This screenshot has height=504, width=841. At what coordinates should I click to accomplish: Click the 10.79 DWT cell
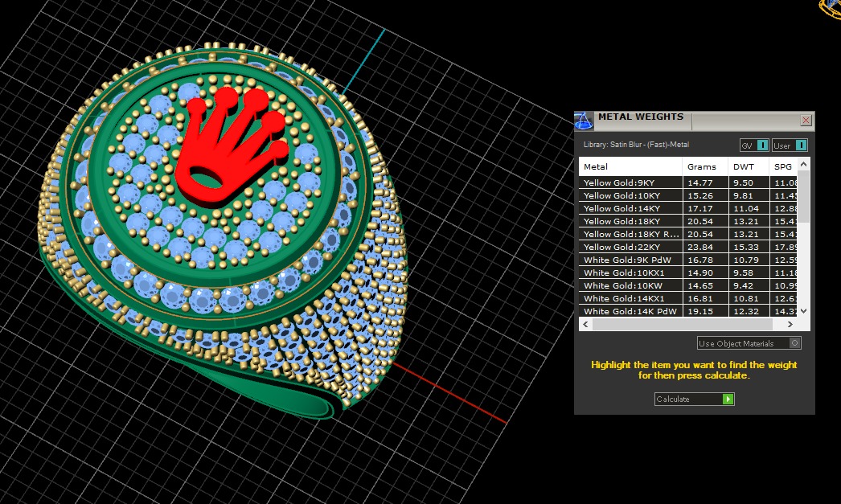click(749, 260)
